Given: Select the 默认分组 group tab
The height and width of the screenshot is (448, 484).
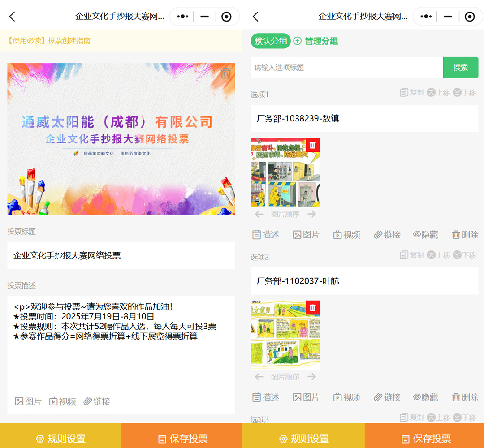Looking at the screenshot, I should 270,41.
